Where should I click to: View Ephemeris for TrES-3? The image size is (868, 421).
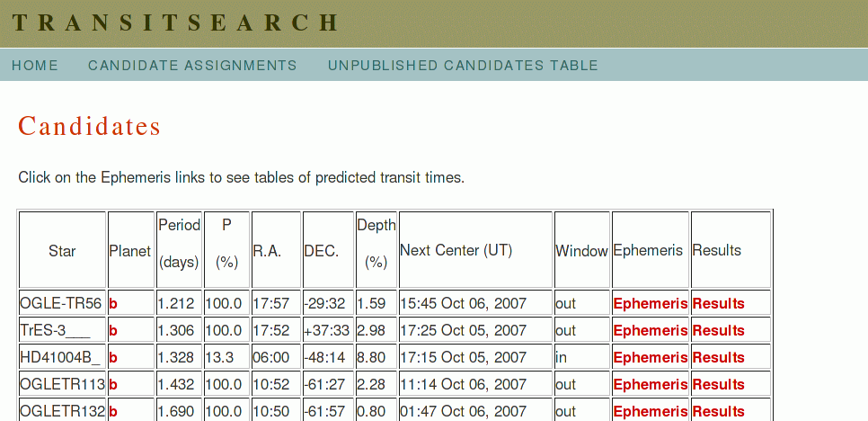[651, 331]
